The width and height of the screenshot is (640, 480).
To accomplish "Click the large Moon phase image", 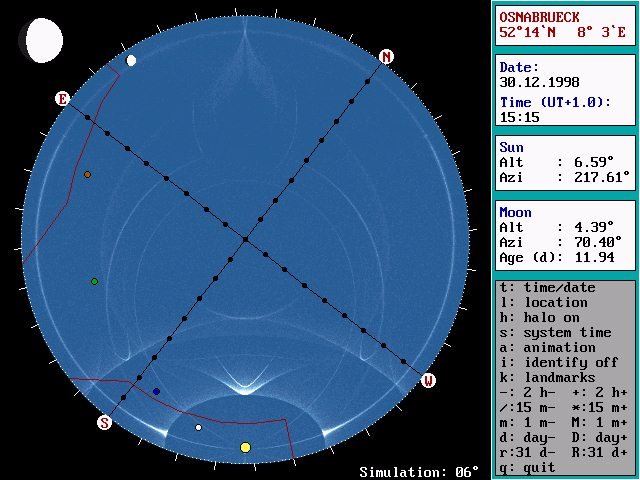I will coord(41,40).
